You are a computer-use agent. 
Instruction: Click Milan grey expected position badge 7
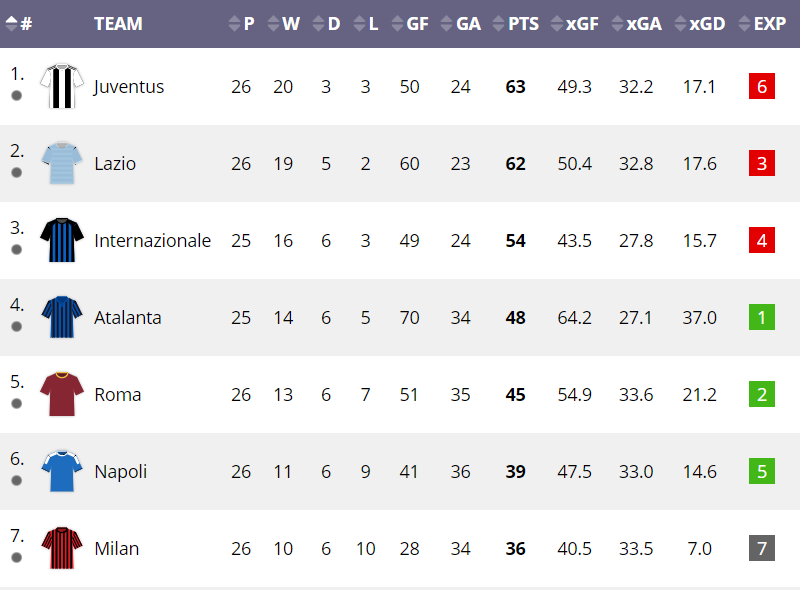(x=762, y=548)
